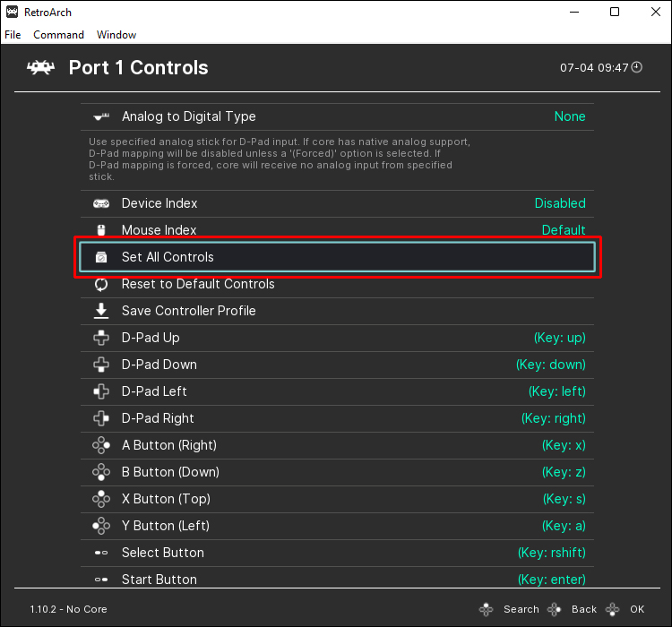The width and height of the screenshot is (672, 627).
Task: Click the D-Pad Up icon
Action: coord(101,338)
